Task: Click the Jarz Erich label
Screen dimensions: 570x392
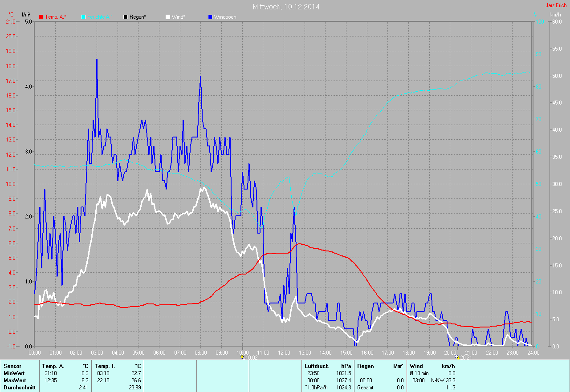Action: (556, 6)
